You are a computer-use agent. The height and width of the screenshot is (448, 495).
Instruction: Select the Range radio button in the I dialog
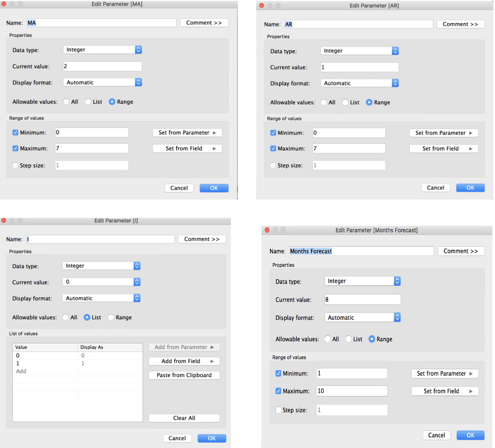(112, 317)
